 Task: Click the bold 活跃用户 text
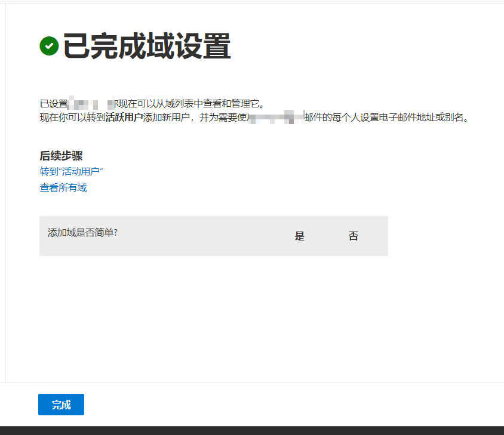124,118
